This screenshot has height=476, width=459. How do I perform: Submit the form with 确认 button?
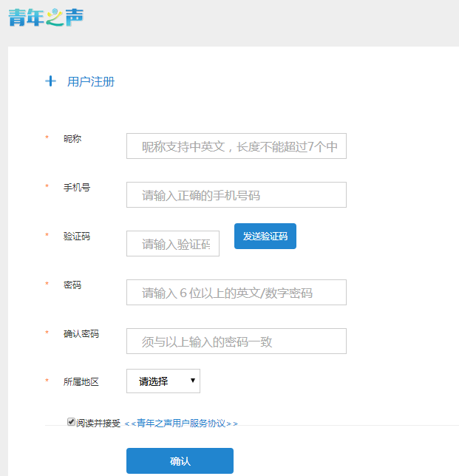click(180, 460)
